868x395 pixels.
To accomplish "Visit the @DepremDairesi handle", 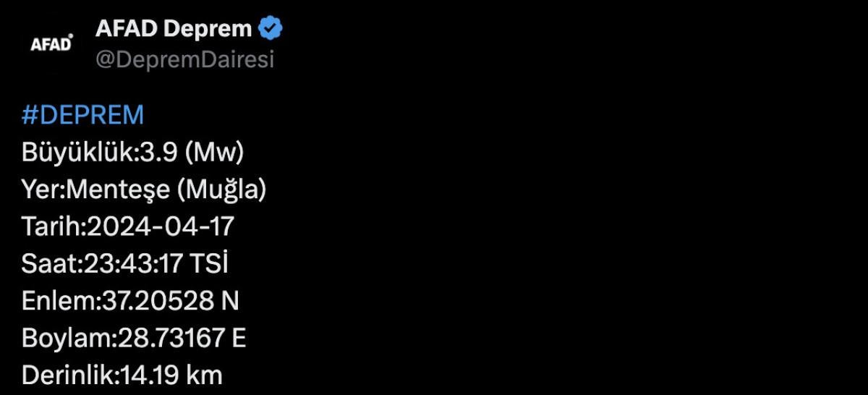I will (x=184, y=61).
